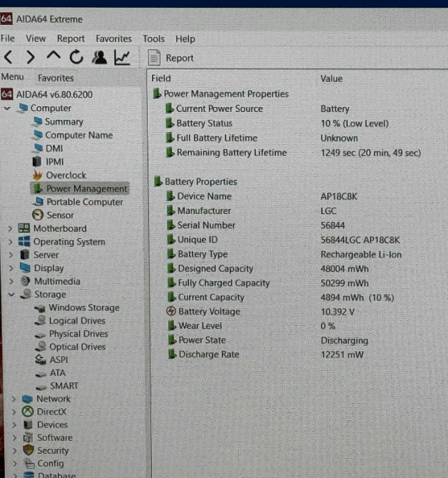Click the Multimedia speaker icon

pyautogui.click(x=25, y=281)
